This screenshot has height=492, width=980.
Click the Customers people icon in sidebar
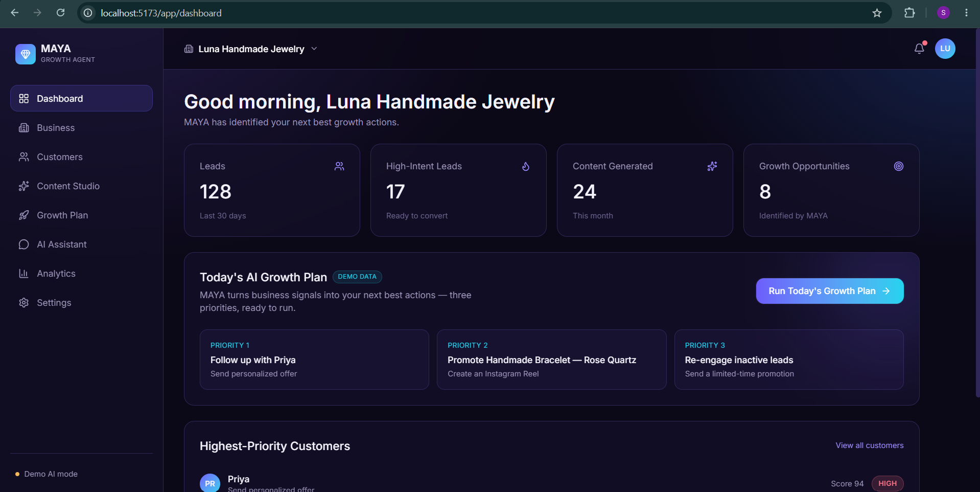pyautogui.click(x=24, y=157)
